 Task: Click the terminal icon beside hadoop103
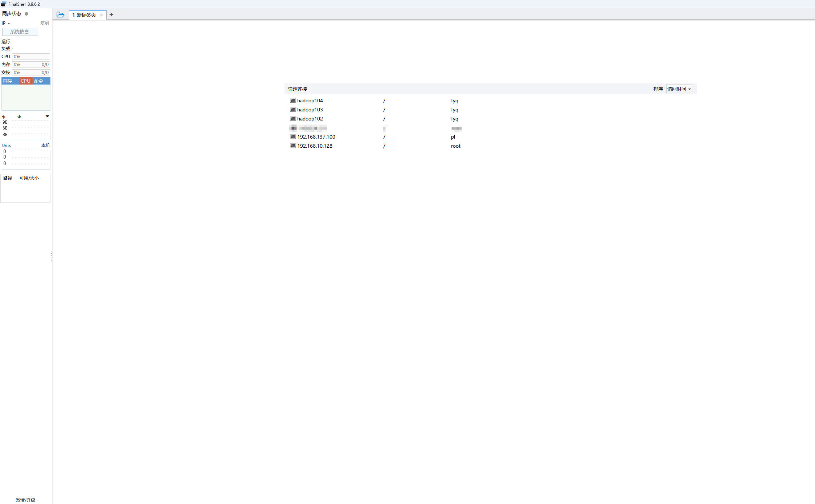(292, 110)
